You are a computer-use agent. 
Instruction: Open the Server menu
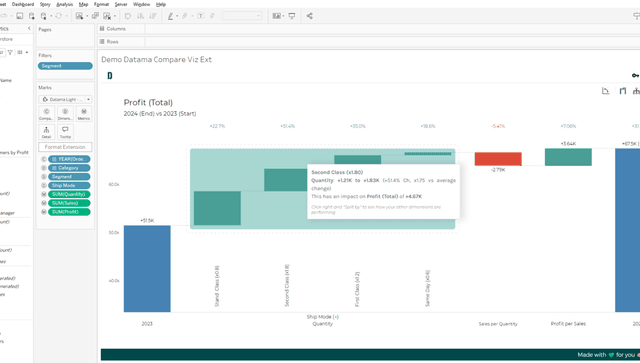pos(121,4)
